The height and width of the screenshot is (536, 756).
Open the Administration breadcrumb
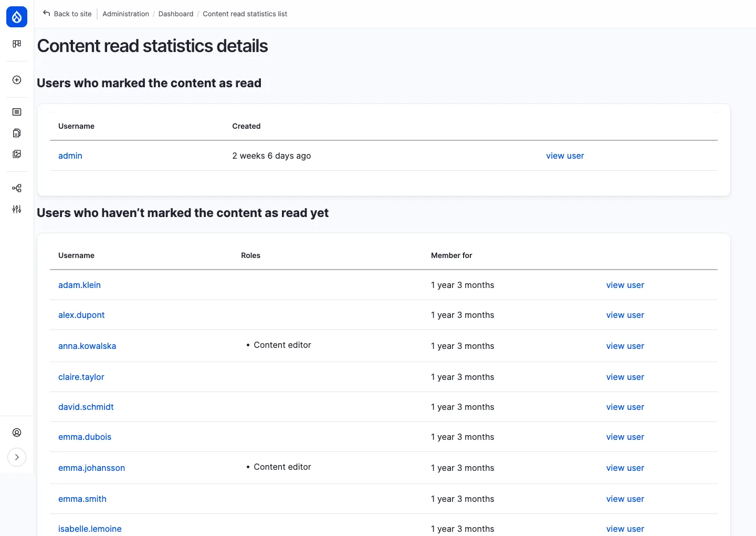pos(126,14)
